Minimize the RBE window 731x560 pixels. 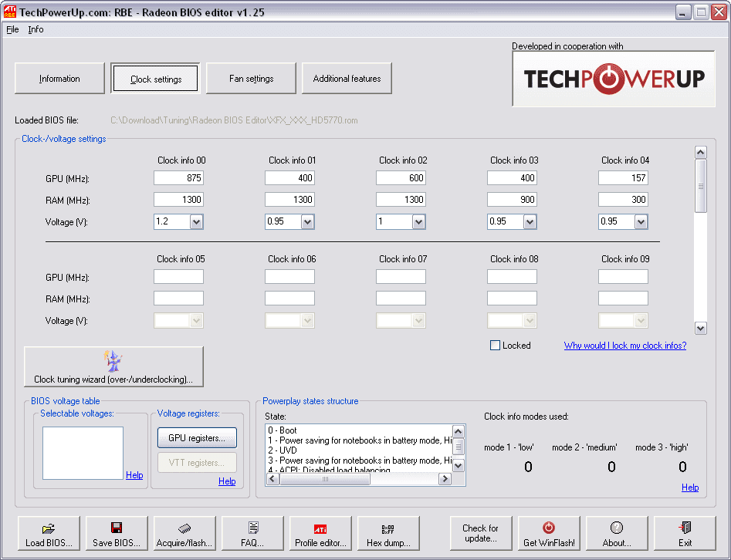[682, 12]
